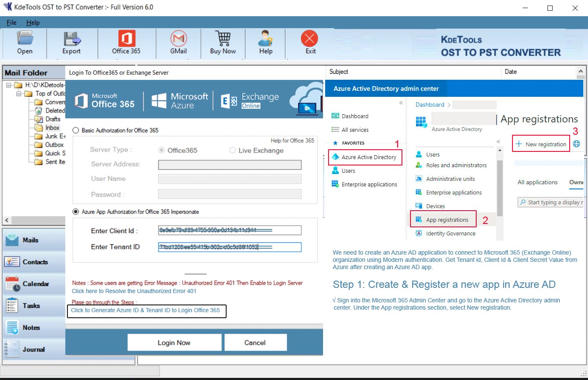Click the Password input field
Image resolution: width=588 pixels, height=380 pixels.
pos(230,194)
